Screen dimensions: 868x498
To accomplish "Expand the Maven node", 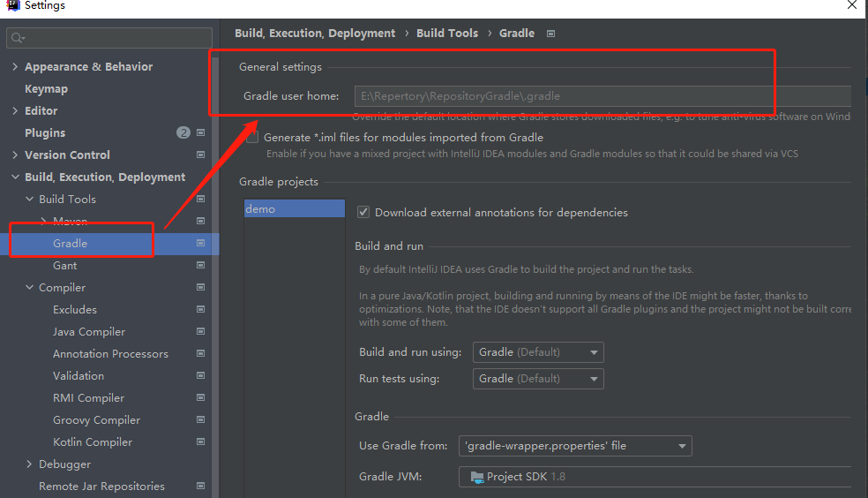I will (x=44, y=221).
